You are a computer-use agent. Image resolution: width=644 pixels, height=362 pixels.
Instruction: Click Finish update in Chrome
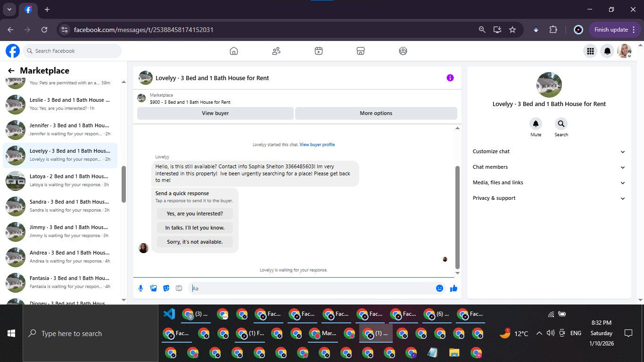point(615,30)
